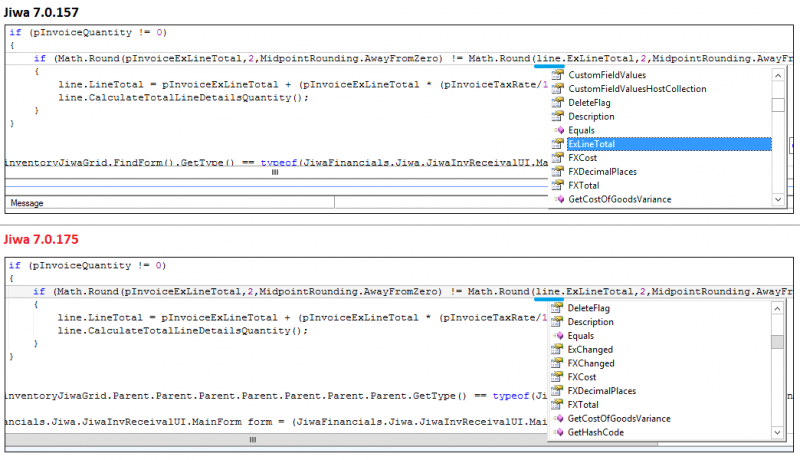Click the GetCostOfGoodsVariance method icon in bottom list
800x460 pixels.
pos(558,418)
